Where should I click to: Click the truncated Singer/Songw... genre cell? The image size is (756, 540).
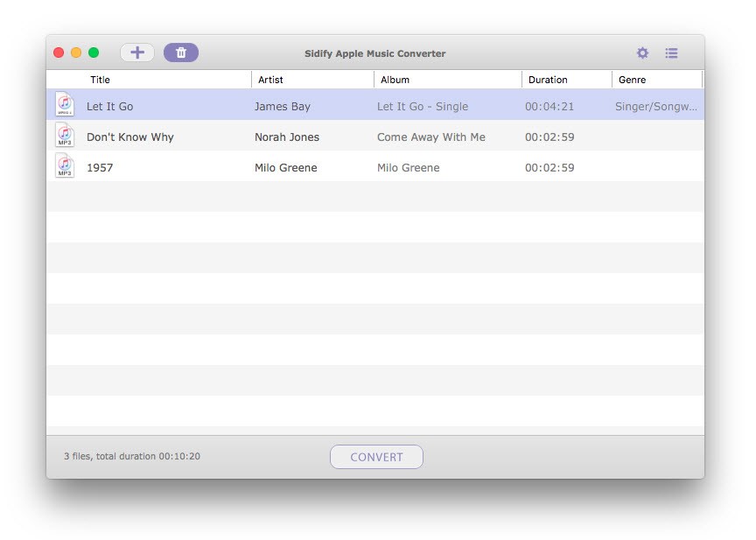[656, 107]
